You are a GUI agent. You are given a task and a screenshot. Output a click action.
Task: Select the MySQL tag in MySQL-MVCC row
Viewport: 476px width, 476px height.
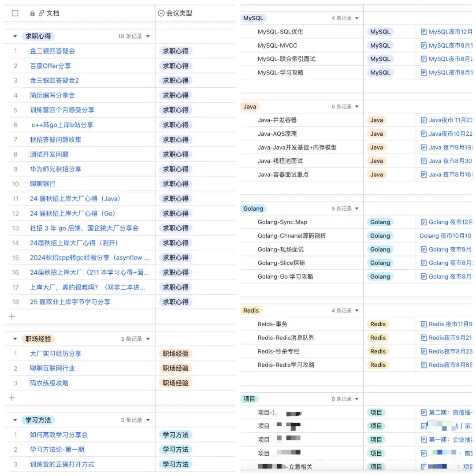[380, 45]
